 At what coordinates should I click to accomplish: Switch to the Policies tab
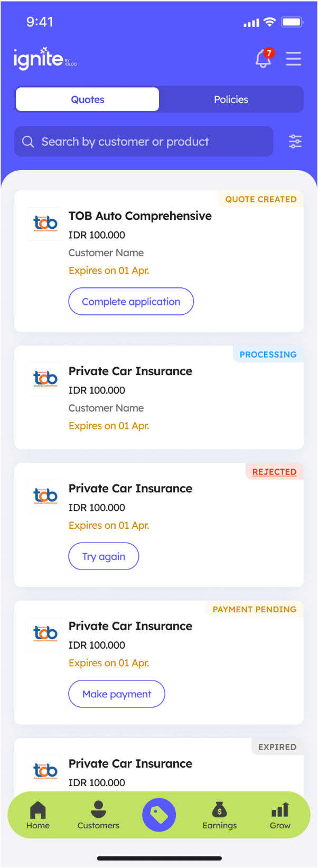point(231,99)
